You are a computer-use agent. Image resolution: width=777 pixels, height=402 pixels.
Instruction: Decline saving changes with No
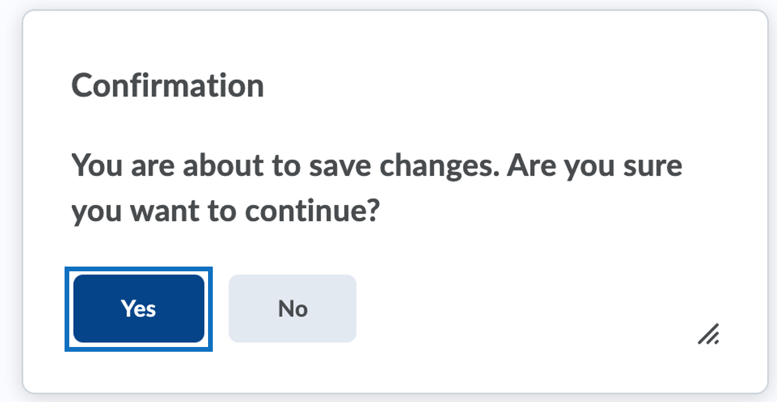click(292, 308)
